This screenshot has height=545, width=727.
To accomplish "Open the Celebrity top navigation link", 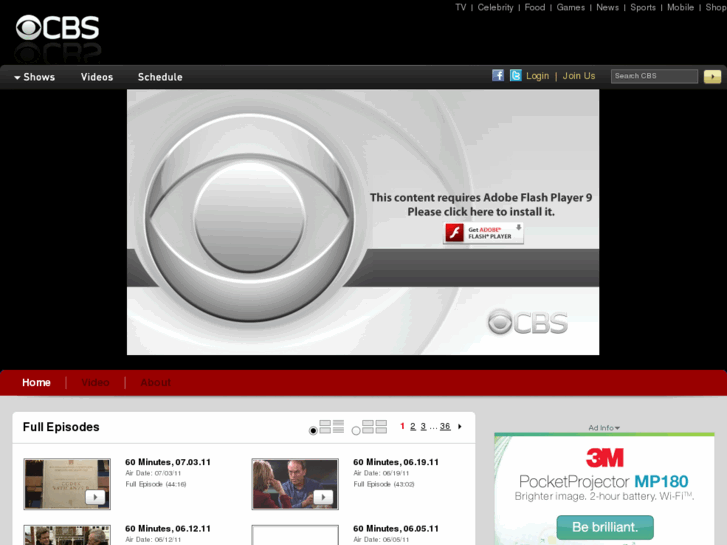I will [495, 7].
